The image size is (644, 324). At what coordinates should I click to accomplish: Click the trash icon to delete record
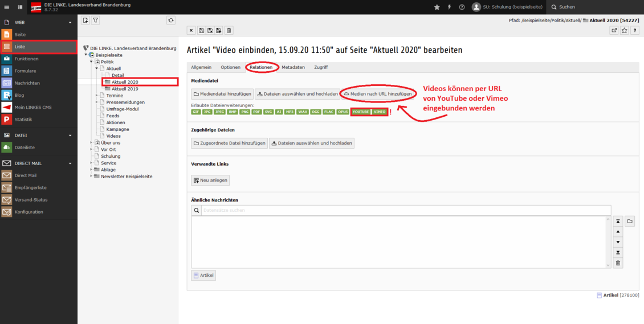pos(229,30)
